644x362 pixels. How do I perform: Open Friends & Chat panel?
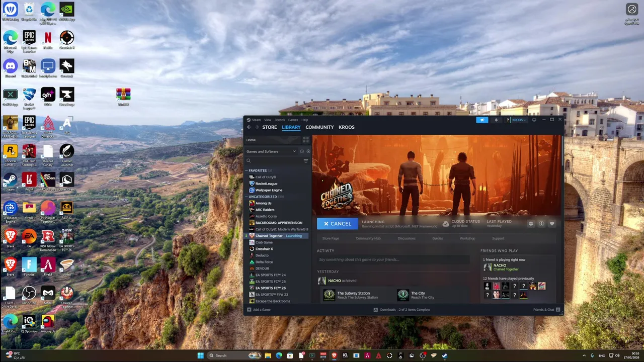coord(546,310)
